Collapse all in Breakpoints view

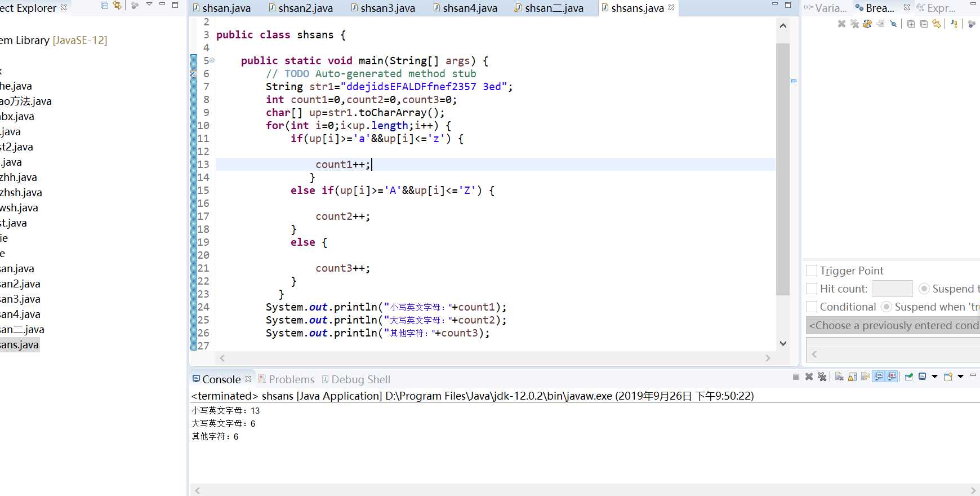(924, 24)
